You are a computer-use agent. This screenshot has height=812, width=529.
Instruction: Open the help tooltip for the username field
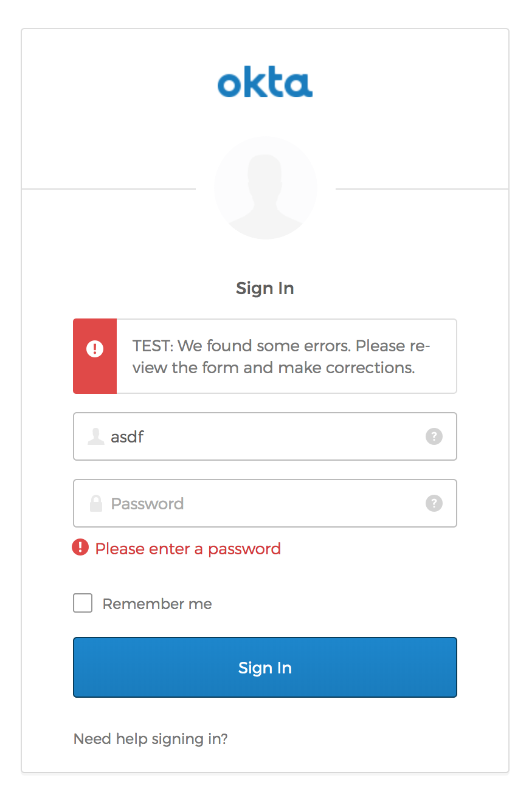pyautogui.click(x=434, y=436)
